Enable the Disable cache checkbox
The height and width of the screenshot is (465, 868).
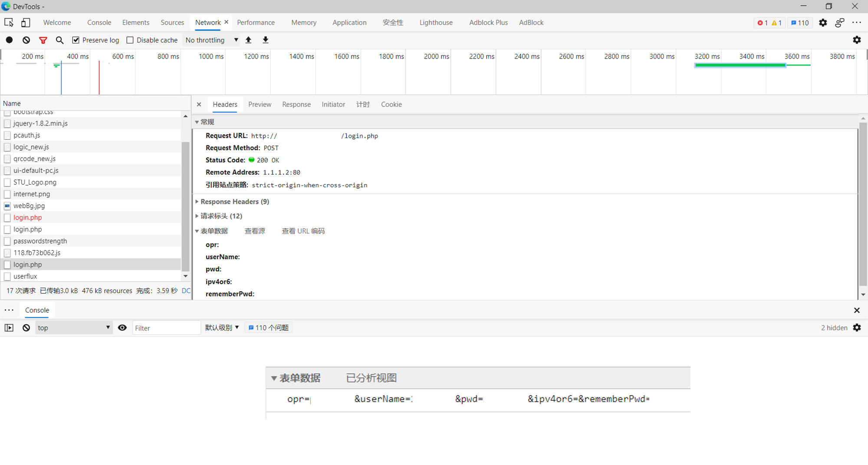coord(130,40)
